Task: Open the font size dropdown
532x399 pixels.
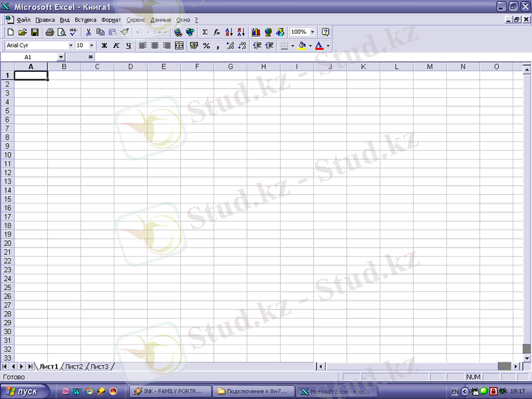Action: pyautogui.click(x=92, y=45)
